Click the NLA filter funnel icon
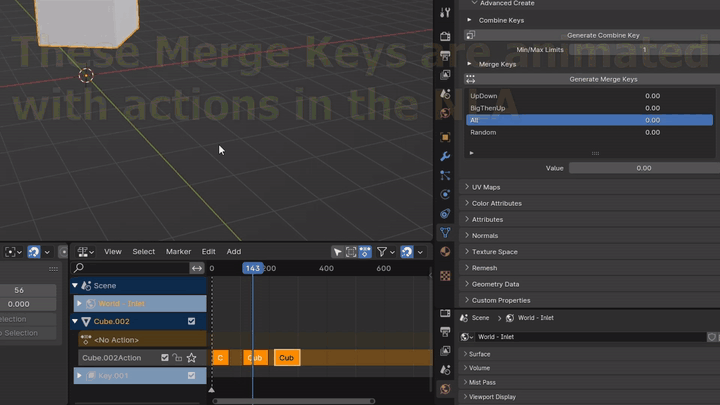Screen dimensions: 720x405 point(382,252)
